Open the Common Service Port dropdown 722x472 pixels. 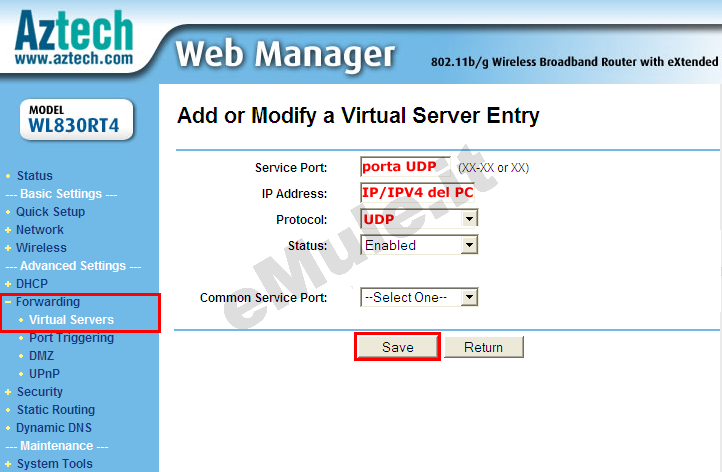(x=419, y=297)
